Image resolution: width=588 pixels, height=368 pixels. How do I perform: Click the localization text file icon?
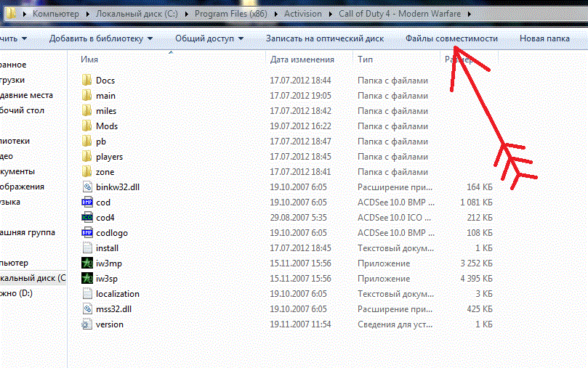(87, 293)
